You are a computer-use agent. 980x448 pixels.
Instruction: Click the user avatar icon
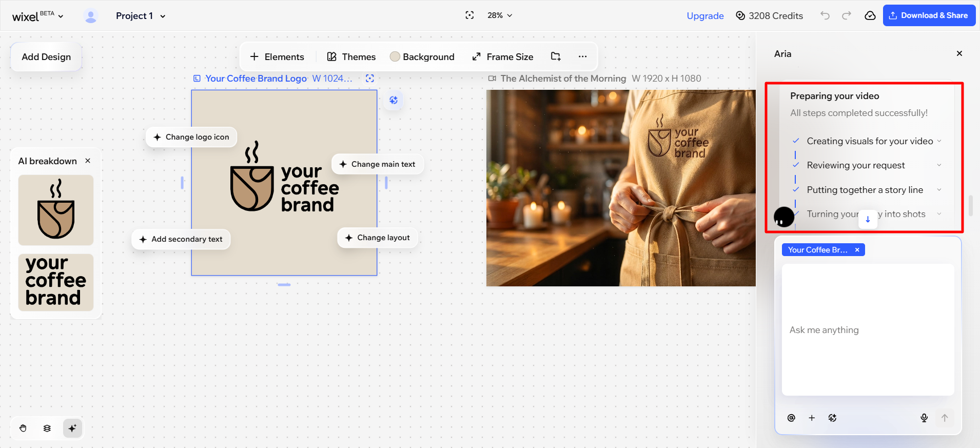91,16
